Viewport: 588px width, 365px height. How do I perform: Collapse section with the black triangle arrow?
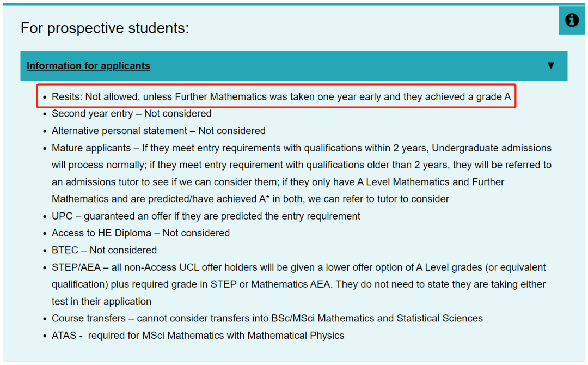(x=550, y=66)
